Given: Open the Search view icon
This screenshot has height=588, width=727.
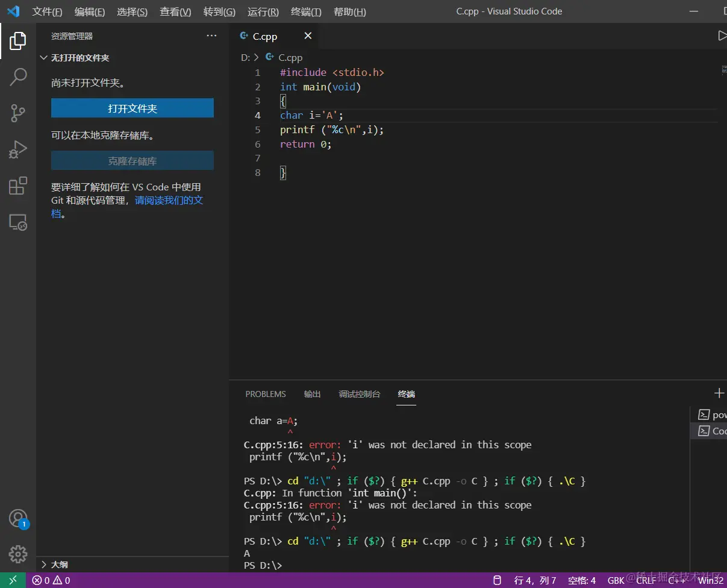Looking at the screenshot, I should 18,77.
